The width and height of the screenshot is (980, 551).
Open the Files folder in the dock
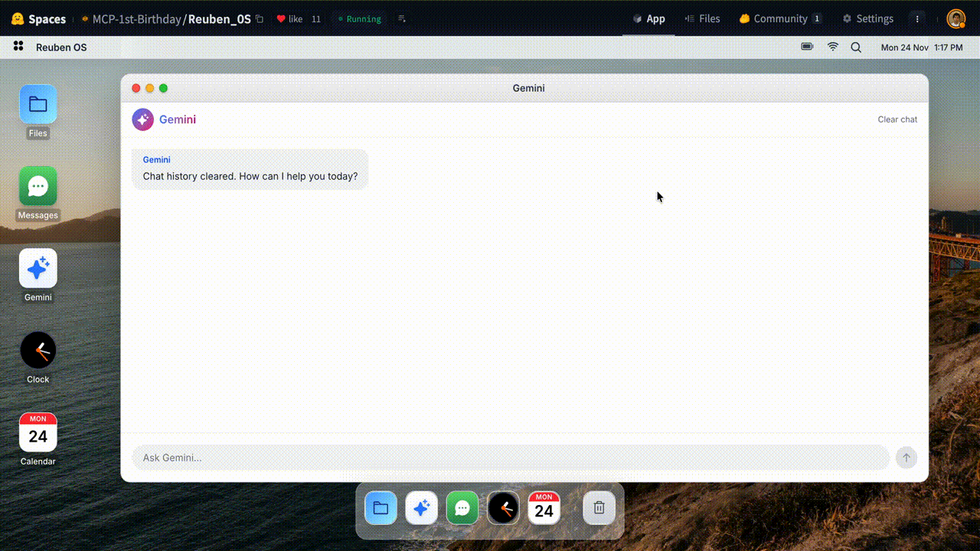pos(381,508)
